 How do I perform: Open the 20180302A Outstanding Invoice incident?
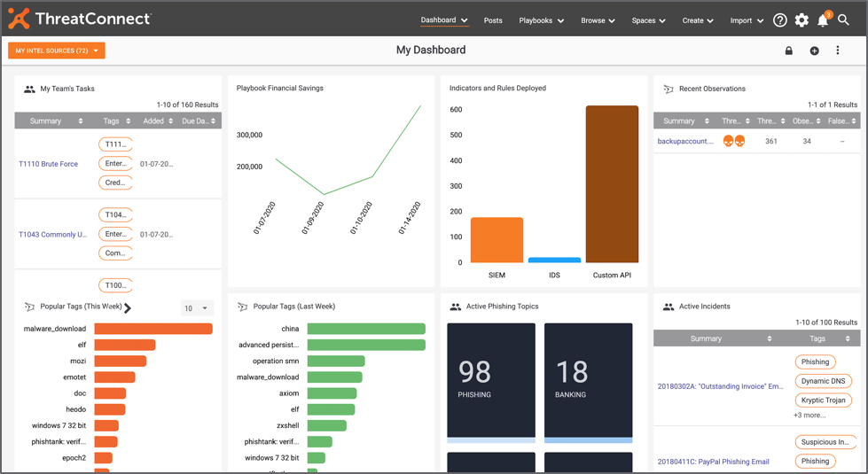coord(720,386)
